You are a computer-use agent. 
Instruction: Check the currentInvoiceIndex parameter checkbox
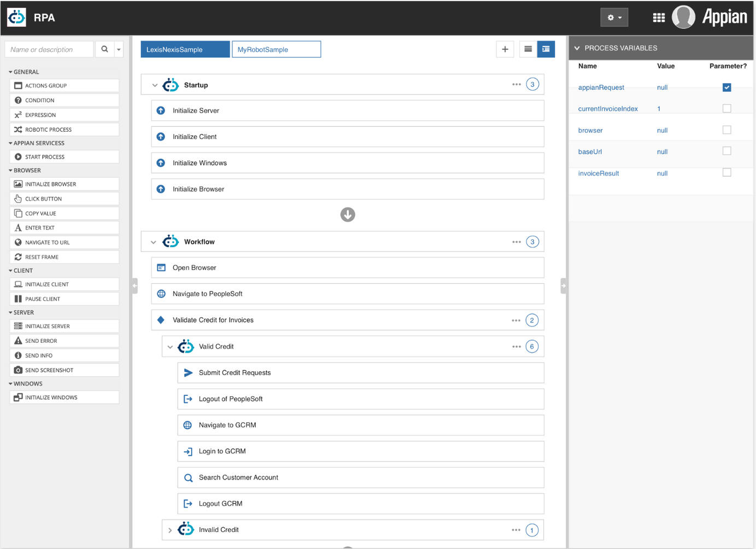pyautogui.click(x=726, y=109)
